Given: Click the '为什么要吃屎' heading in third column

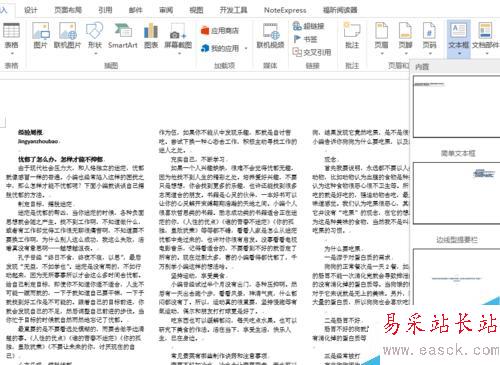Looking at the screenshot, I should [x=344, y=249].
